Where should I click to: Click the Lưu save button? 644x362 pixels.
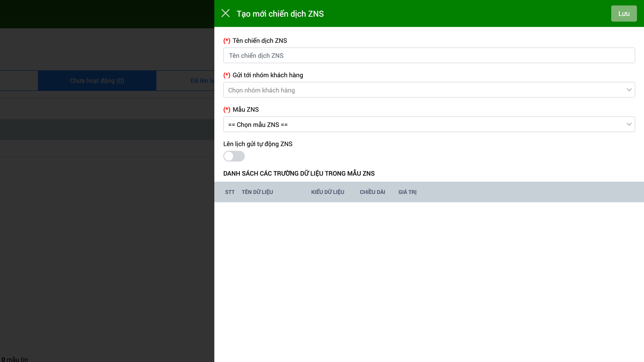624,14
